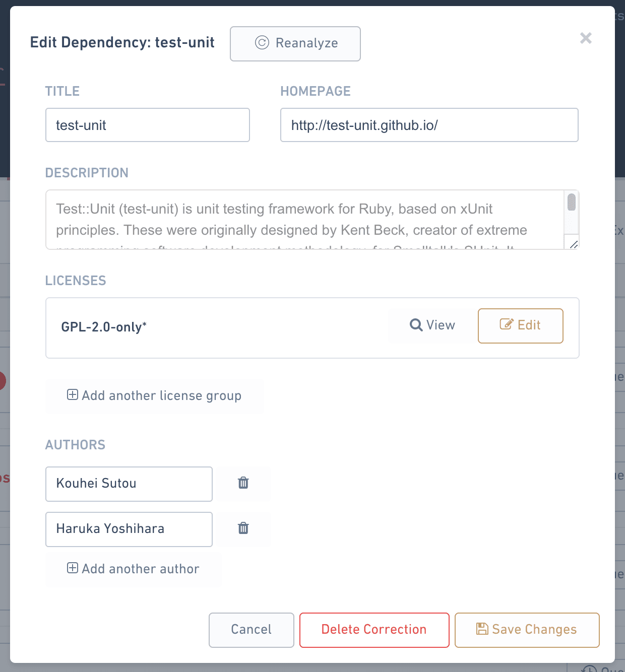Close the Edit Dependency dialog

pyautogui.click(x=585, y=38)
